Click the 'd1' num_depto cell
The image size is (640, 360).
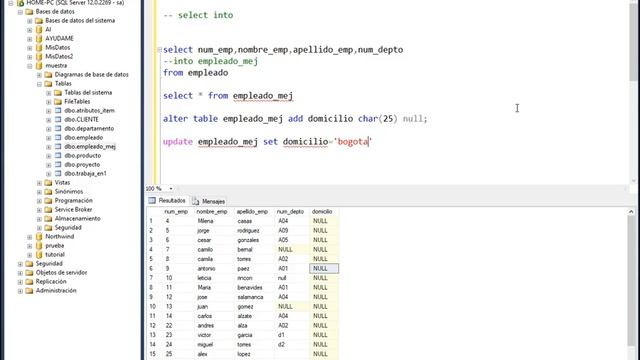click(x=292, y=335)
